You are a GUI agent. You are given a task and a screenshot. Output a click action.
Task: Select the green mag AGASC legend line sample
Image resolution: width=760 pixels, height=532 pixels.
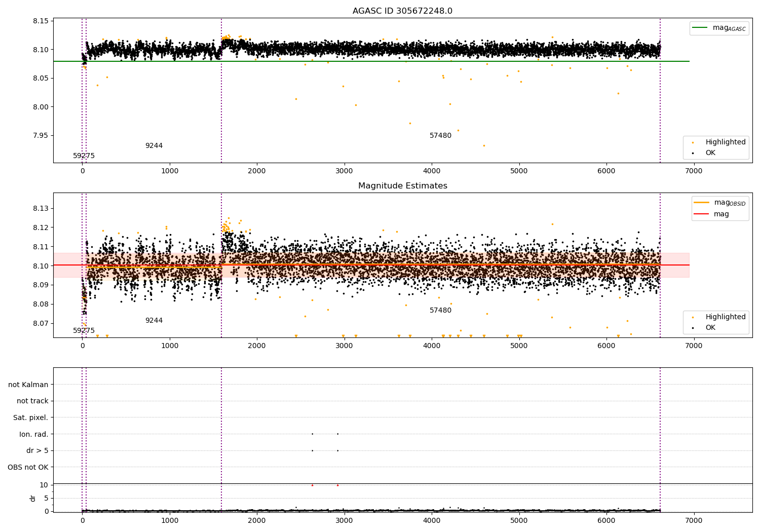pos(701,28)
